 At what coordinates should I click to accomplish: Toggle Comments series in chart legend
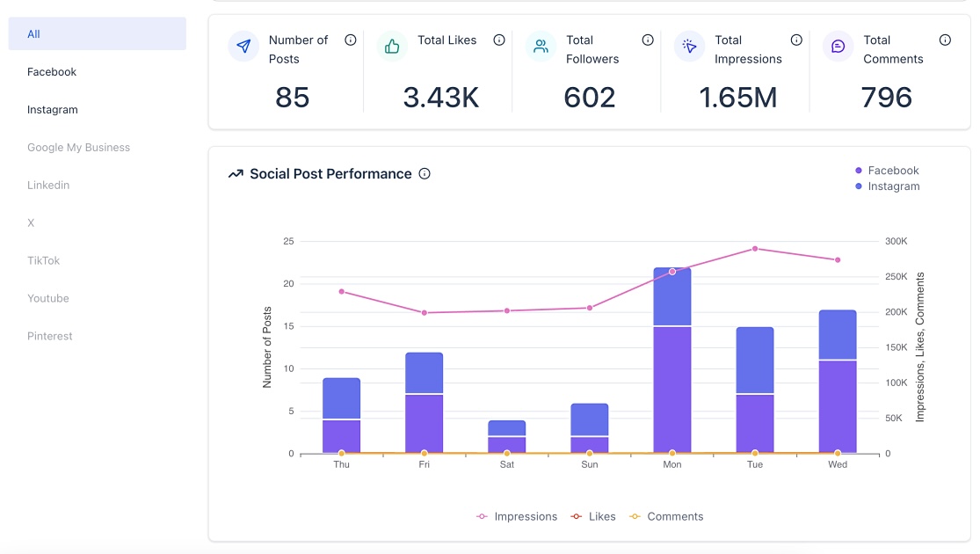tap(666, 517)
